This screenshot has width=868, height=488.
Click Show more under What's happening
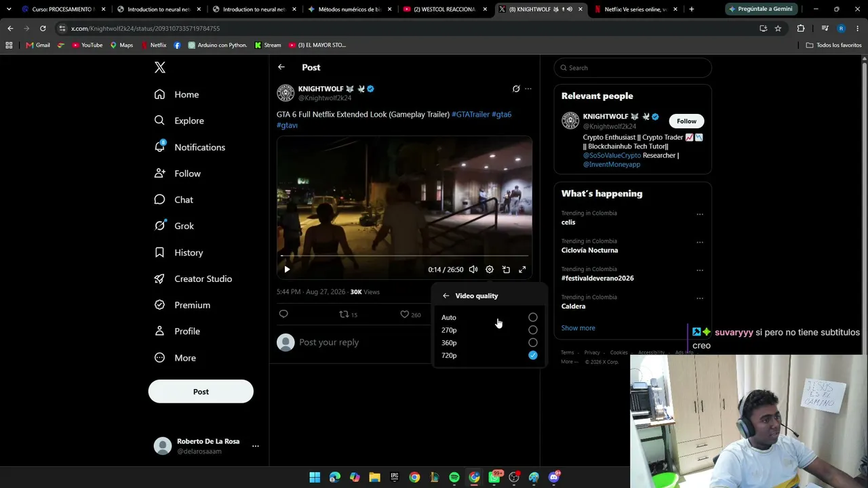(x=578, y=328)
